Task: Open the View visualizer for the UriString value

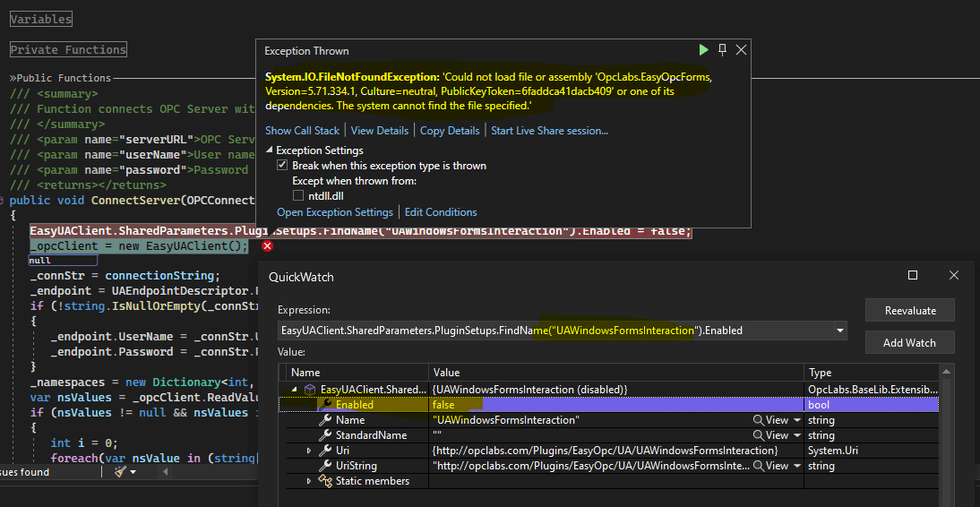Action: (x=770, y=466)
